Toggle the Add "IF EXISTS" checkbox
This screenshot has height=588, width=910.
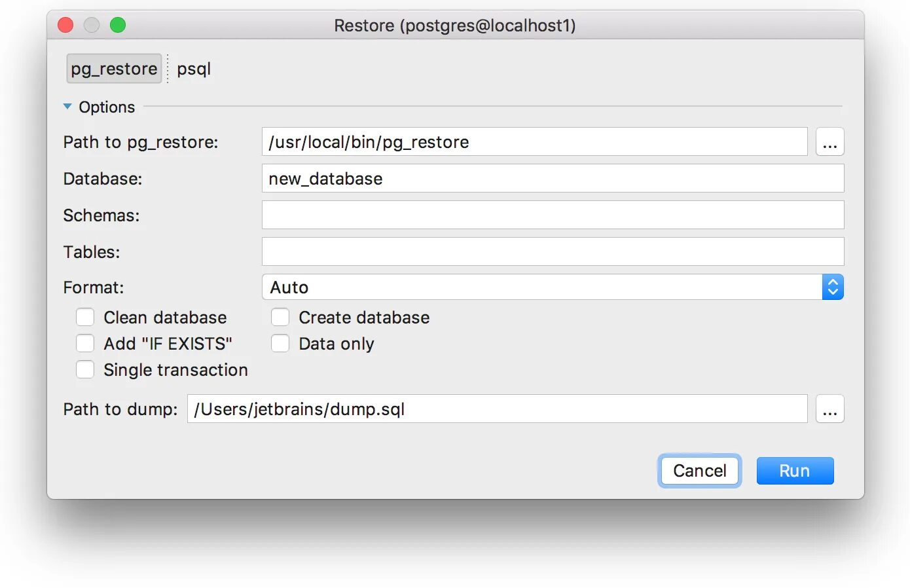85,344
